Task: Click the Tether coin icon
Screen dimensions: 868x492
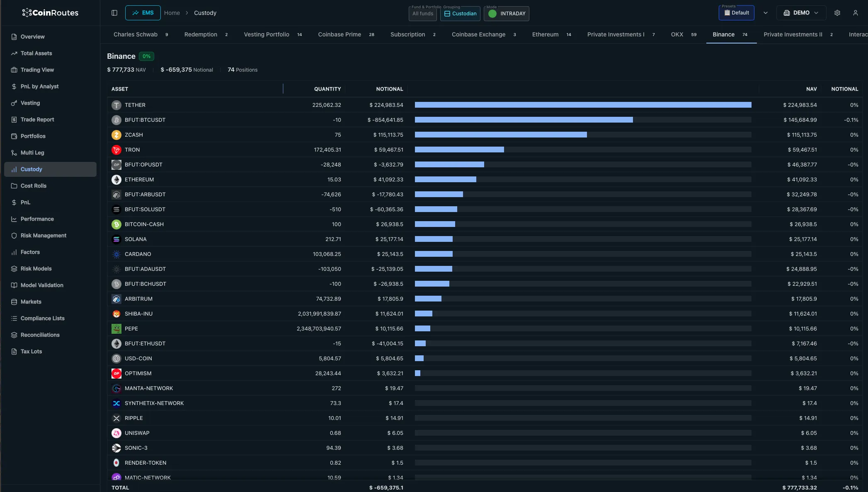Action: click(x=116, y=105)
